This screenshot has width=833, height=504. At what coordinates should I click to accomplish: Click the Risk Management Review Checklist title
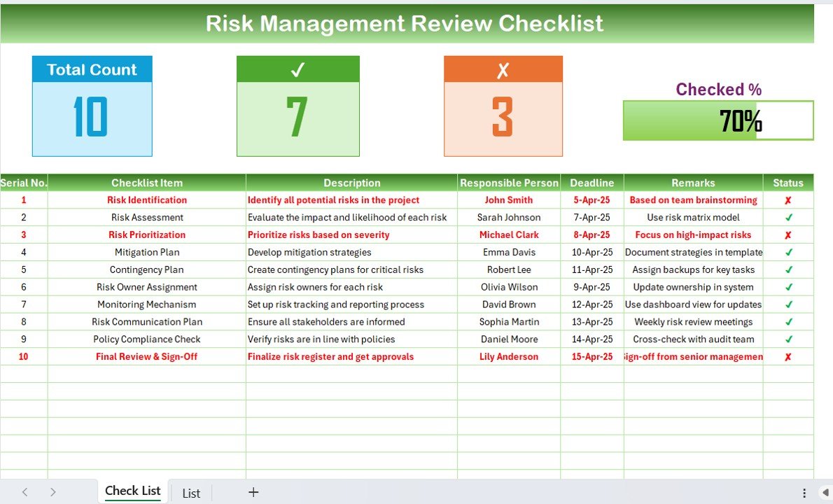(x=405, y=23)
